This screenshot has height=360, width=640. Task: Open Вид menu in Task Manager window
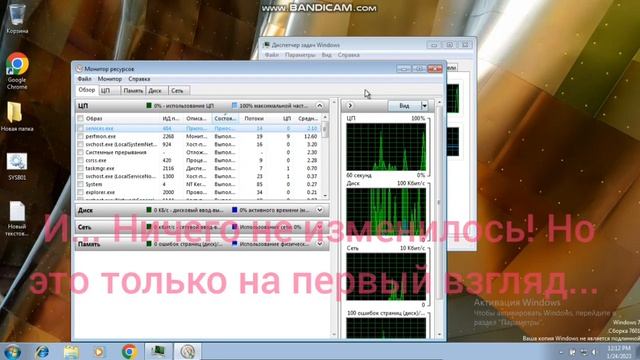click(x=327, y=55)
